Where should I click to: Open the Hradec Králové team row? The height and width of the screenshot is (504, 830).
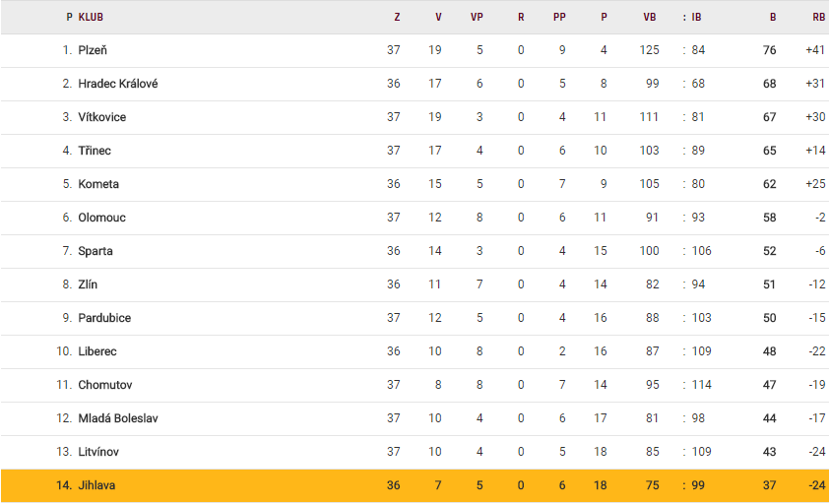[118, 84]
